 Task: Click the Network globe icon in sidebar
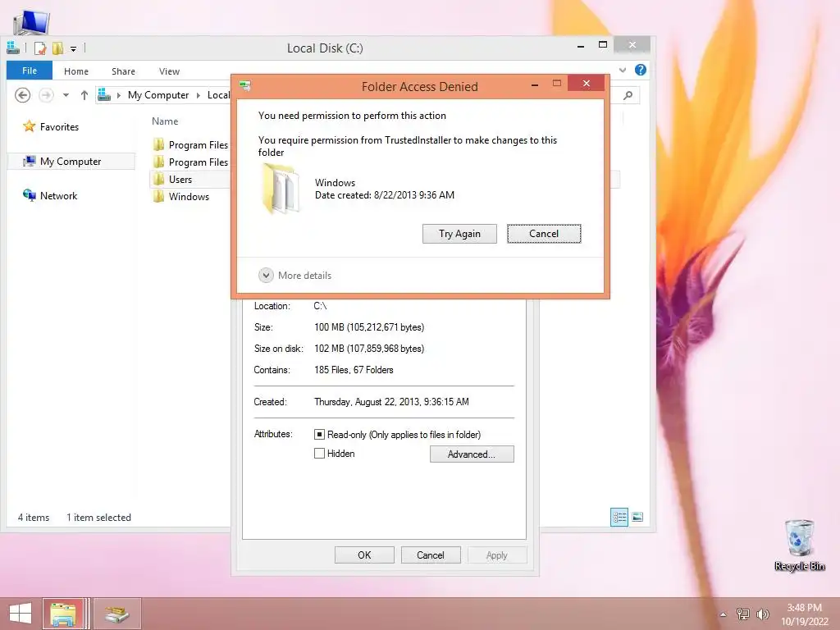tap(29, 195)
